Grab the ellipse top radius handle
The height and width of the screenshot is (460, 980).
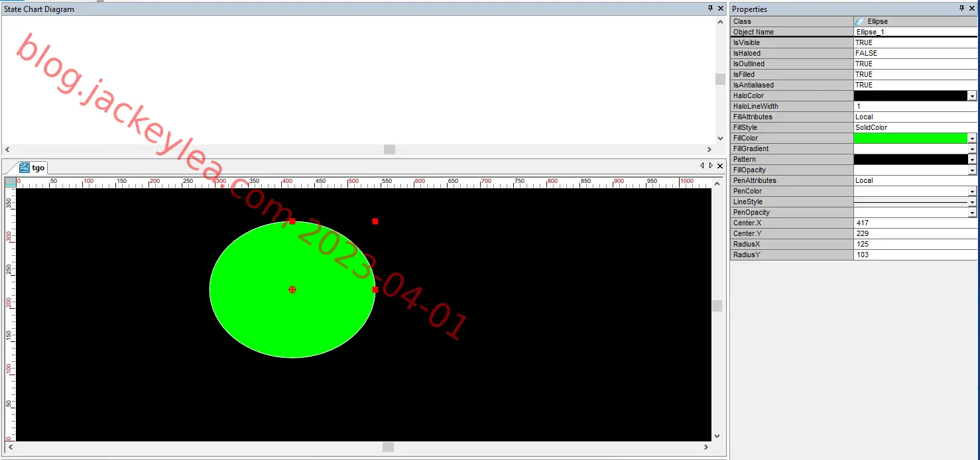(x=292, y=221)
